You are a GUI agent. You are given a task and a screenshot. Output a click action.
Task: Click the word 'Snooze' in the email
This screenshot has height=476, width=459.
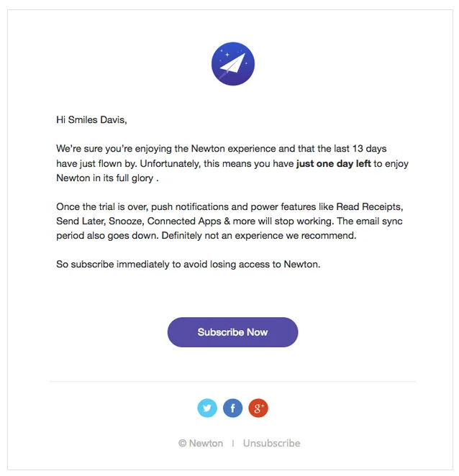coord(125,221)
